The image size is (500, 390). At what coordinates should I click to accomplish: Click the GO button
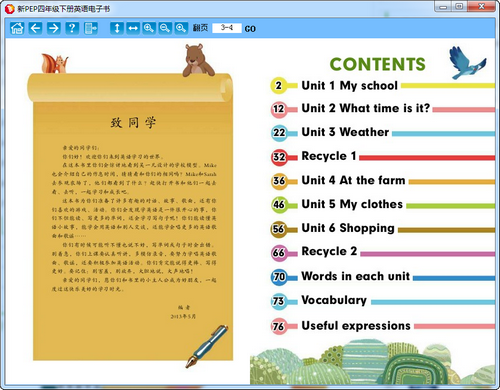[250, 29]
